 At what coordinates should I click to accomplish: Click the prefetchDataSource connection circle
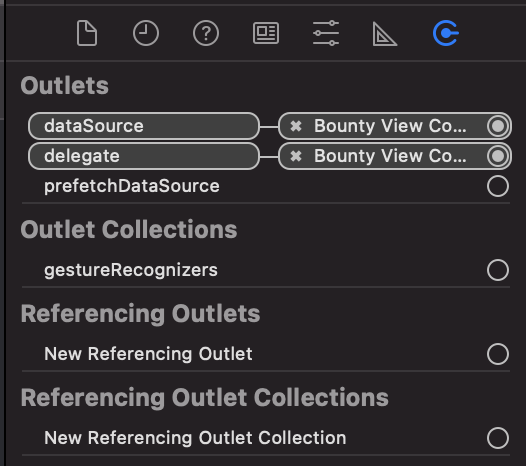tap(498, 186)
